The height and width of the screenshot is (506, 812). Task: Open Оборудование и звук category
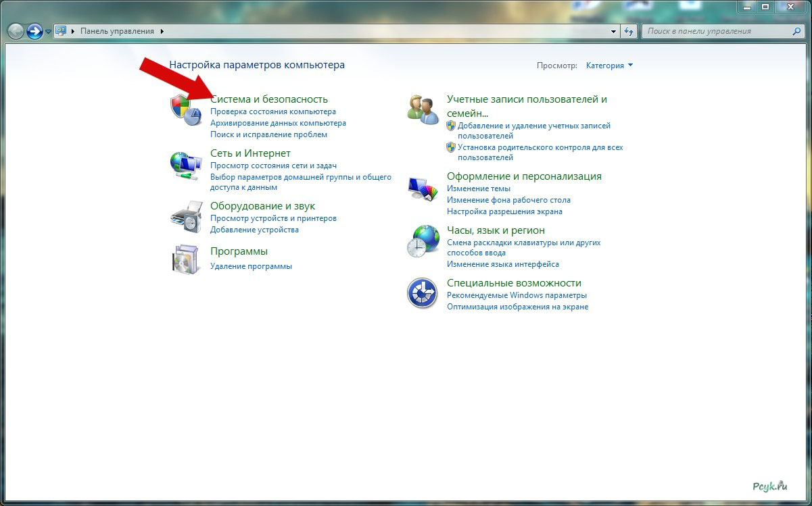[x=262, y=206]
